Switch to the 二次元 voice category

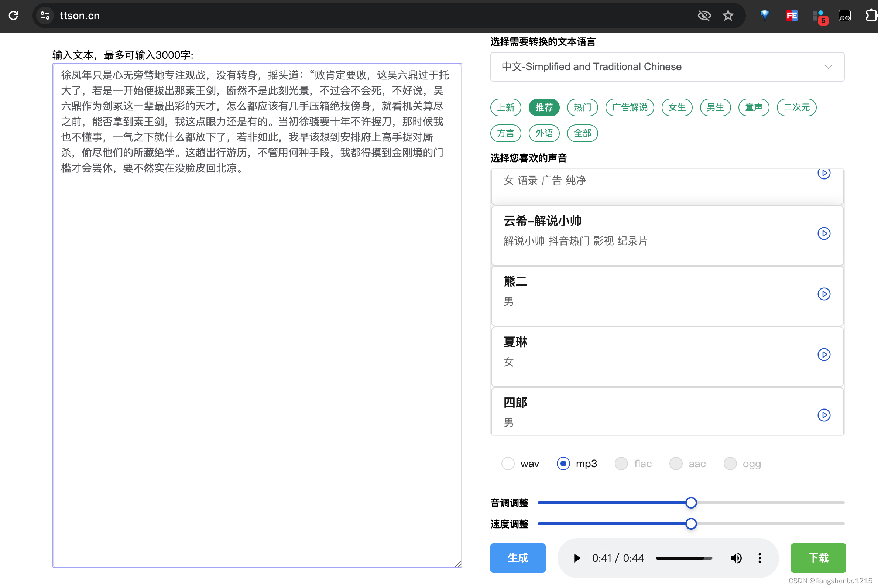[796, 107]
